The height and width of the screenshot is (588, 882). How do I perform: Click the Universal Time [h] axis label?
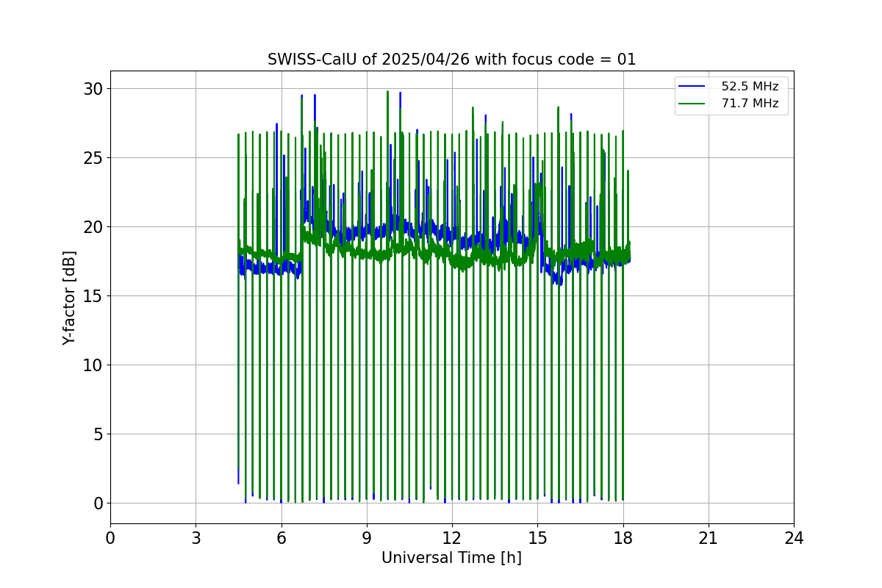click(451, 558)
